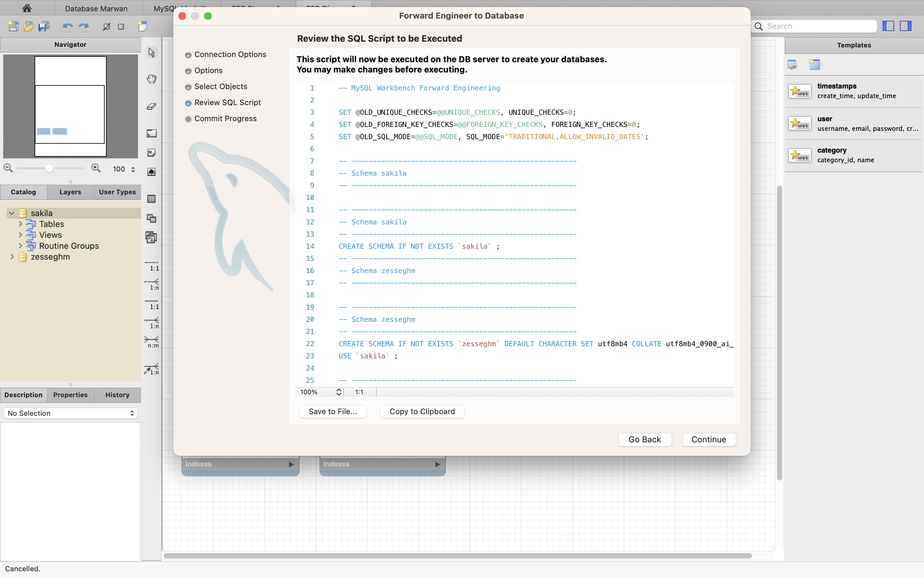The height and width of the screenshot is (577, 924).
Task: Click the save model icon
Action: click(44, 26)
